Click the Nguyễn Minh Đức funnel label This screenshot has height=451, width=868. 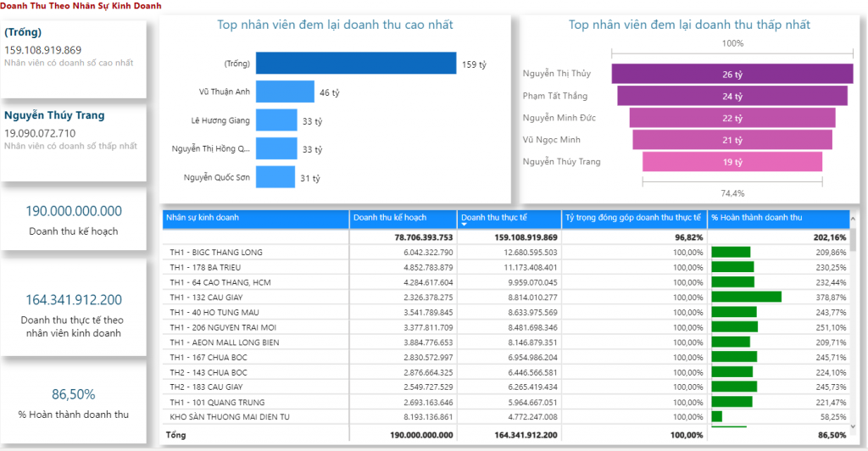[559, 118]
